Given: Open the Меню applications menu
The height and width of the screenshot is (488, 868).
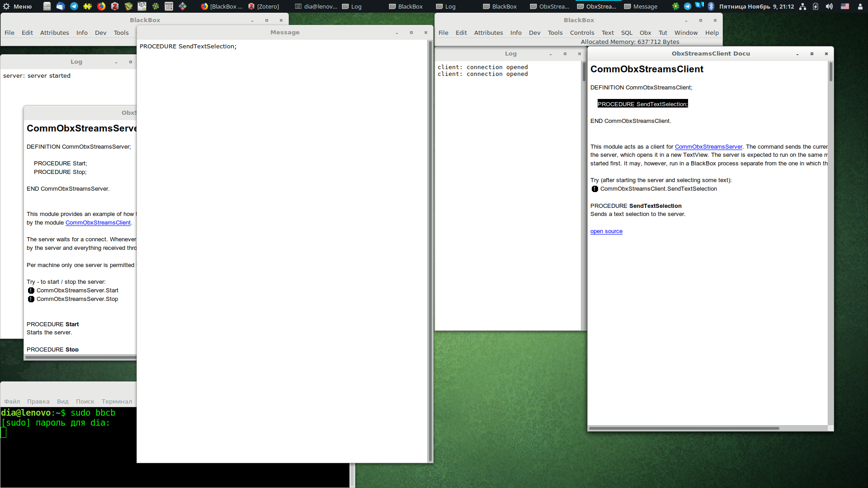Looking at the screenshot, I should 18,6.
